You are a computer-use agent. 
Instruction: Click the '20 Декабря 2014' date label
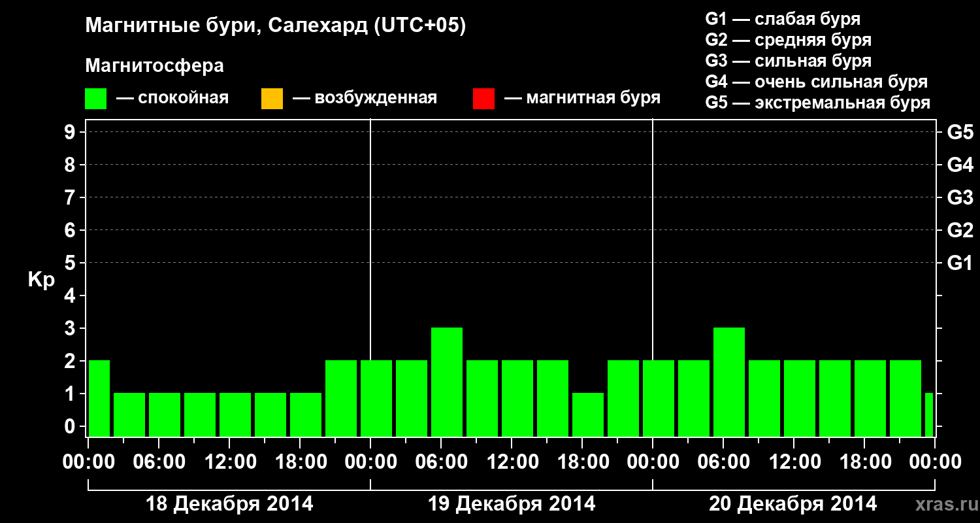[793, 504]
